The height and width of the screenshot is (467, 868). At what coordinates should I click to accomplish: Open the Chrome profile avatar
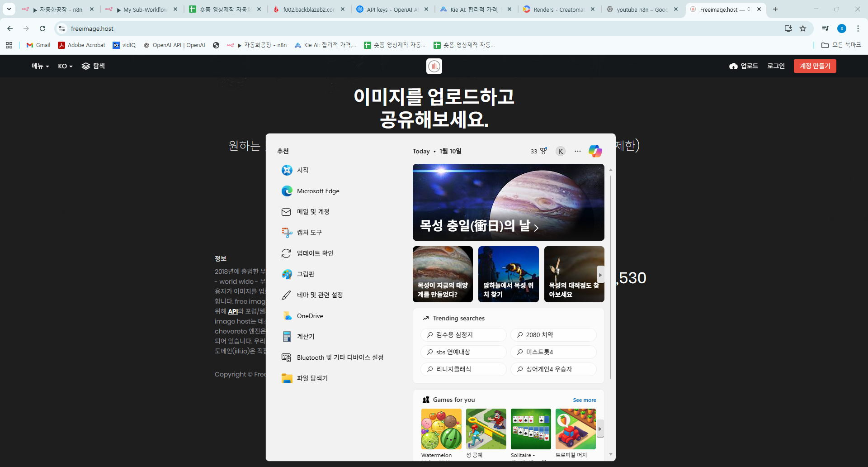pos(842,29)
